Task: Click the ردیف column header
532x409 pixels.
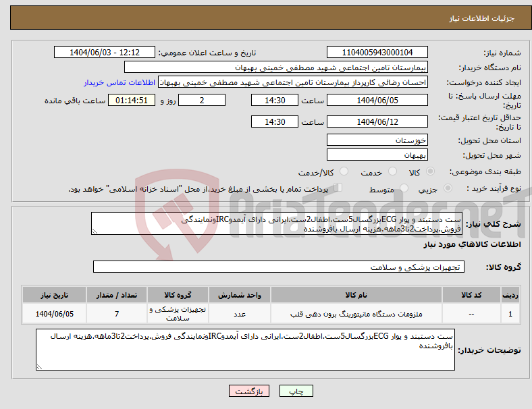Action: [510, 295]
